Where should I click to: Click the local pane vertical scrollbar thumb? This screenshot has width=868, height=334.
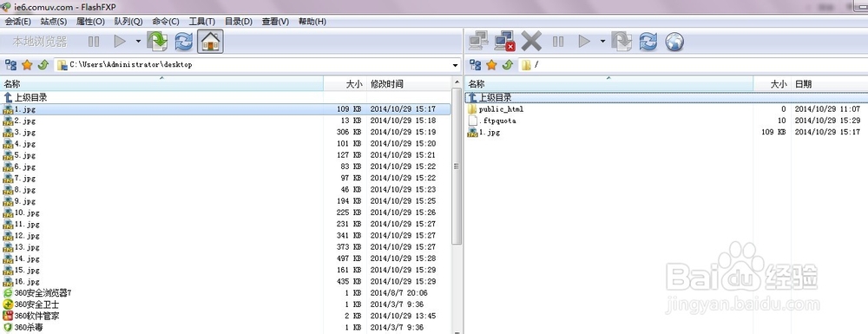pyautogui.click(x=457, y=166)
